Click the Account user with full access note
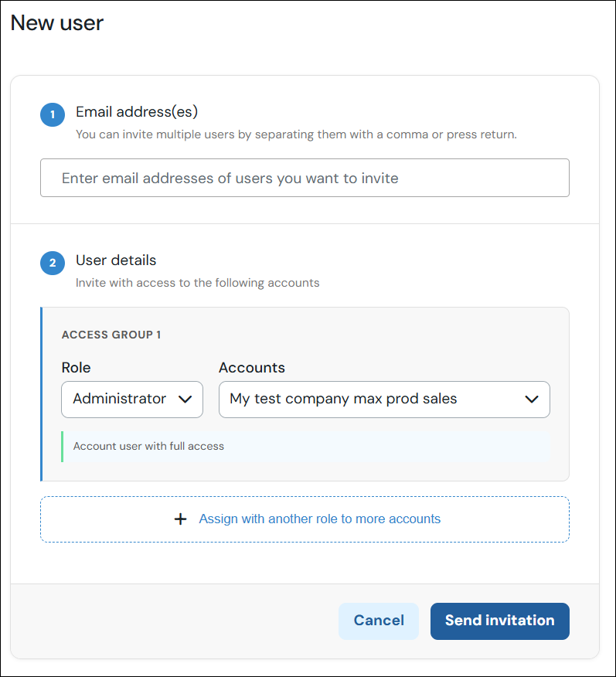This screenshot has width=616, height=677. pyautogui.click(x=148, y=446)
